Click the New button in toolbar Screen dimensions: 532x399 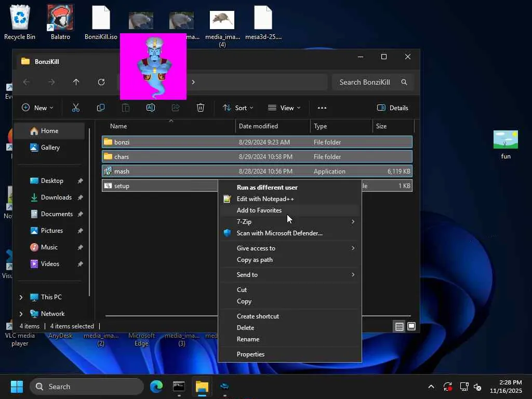[x=37, y=108]
